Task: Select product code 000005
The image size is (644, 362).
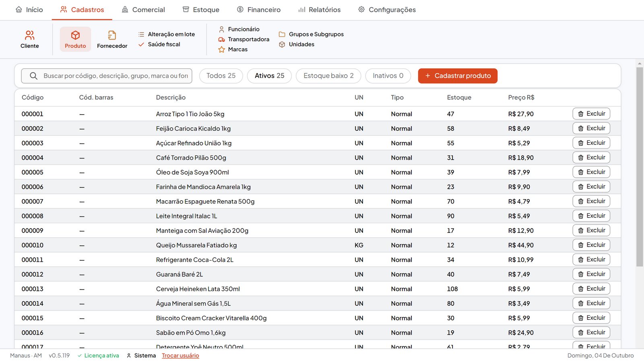Action: tap(32, 172)
